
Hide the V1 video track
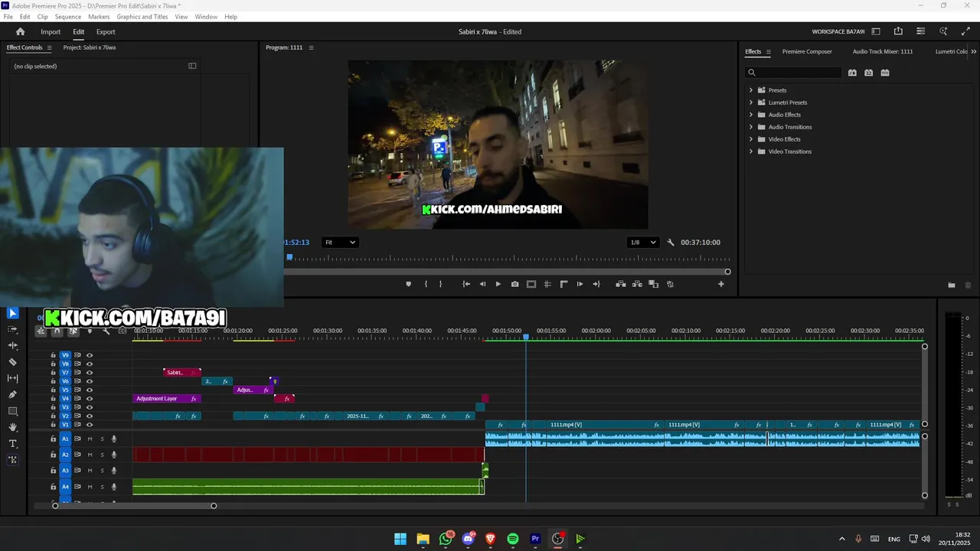90,425
